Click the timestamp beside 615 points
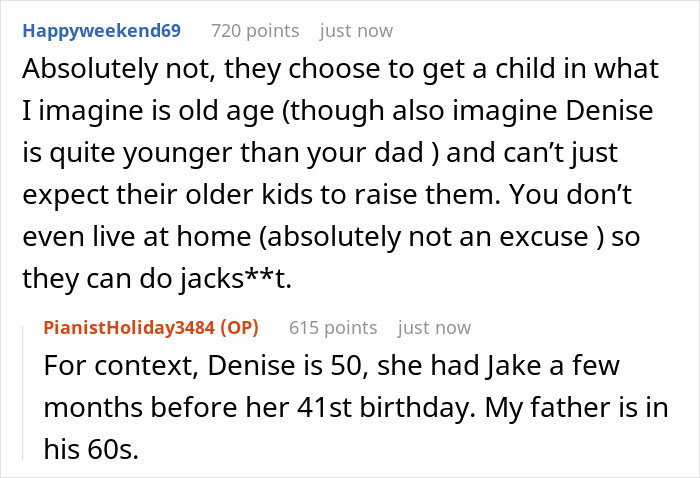The image size is (700, 478). [x=434, y=327]
